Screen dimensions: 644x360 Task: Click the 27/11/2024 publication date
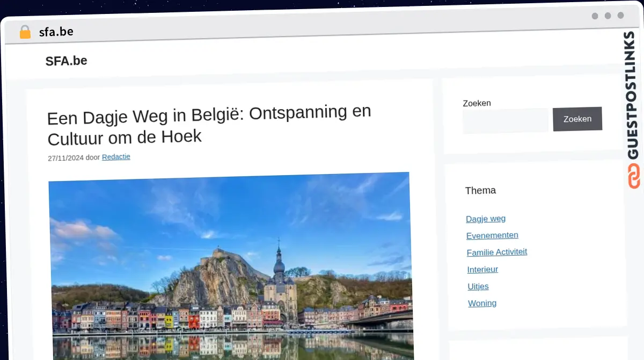(65, 158)
